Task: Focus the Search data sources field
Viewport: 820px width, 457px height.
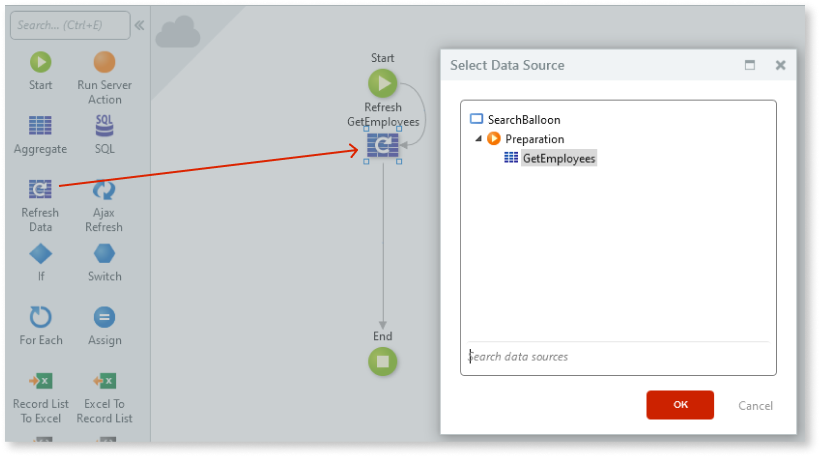Action: (x=618, y=357)
